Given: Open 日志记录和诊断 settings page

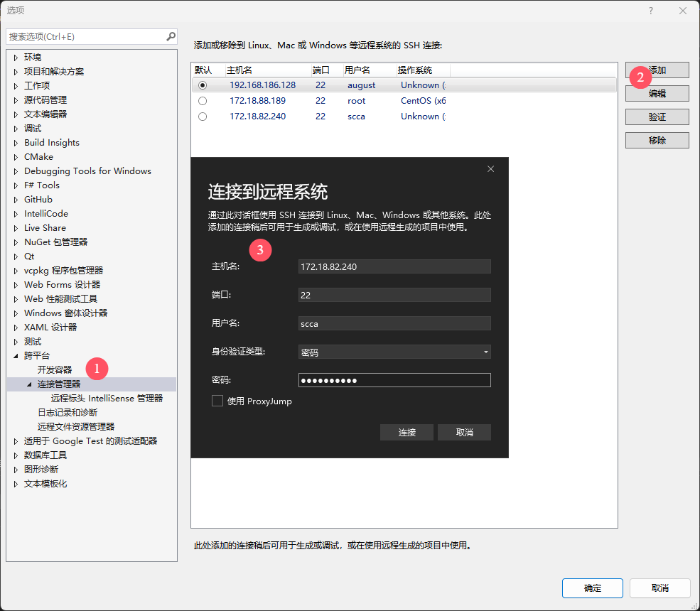Looking at the screenshot, I should [x=68, y=412].
